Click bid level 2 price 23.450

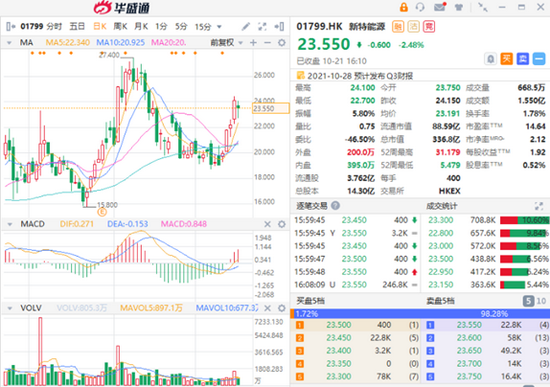point(338,338)
